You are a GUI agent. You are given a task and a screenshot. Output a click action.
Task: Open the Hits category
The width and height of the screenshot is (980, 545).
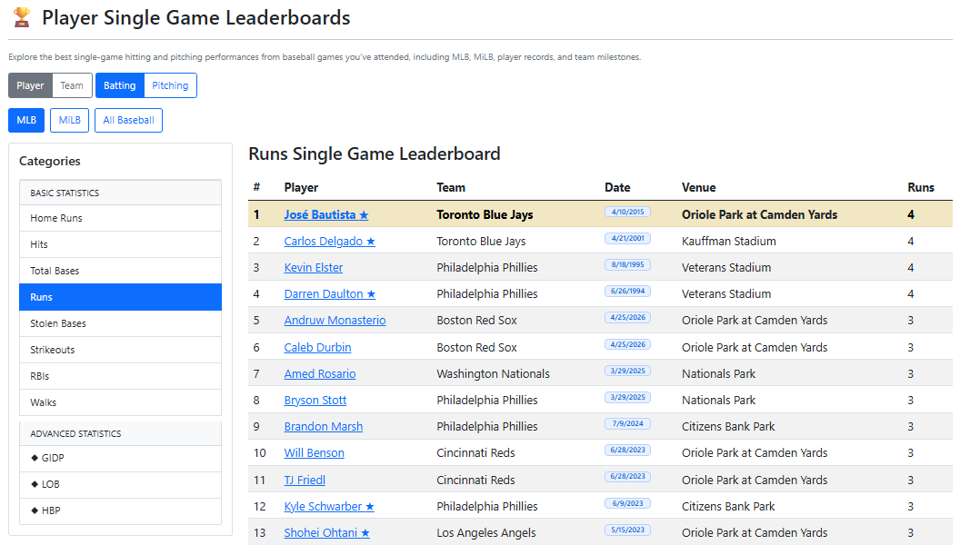(x=121, y=244)
